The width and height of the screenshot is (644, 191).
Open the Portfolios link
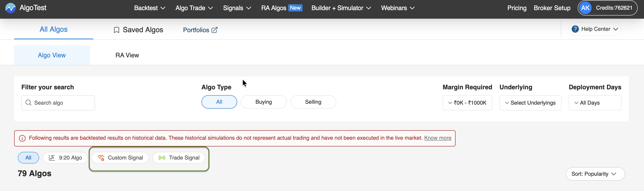(200, 30)
